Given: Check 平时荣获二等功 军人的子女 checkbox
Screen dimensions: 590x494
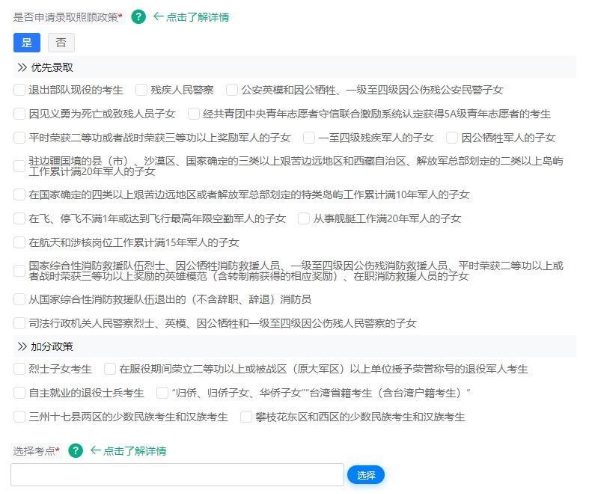Looking at the screenshot, I should pyautogui.click(x=19, y=138).
